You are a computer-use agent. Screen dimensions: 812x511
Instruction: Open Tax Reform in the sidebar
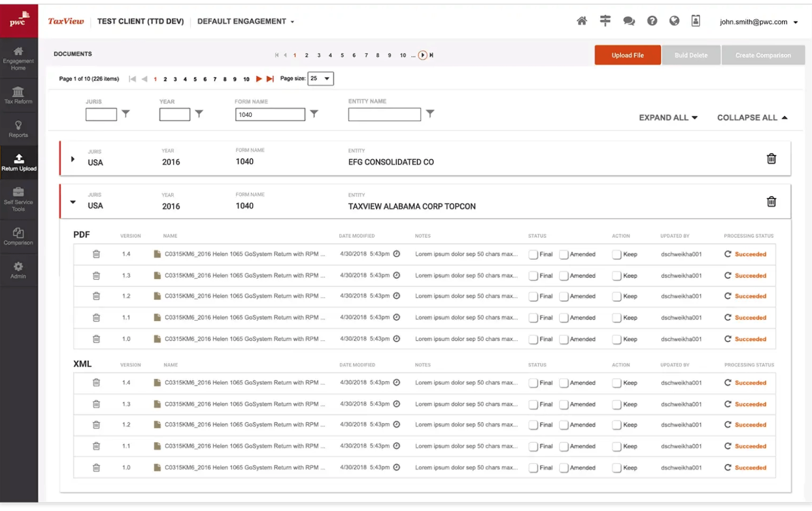(18, 95)
